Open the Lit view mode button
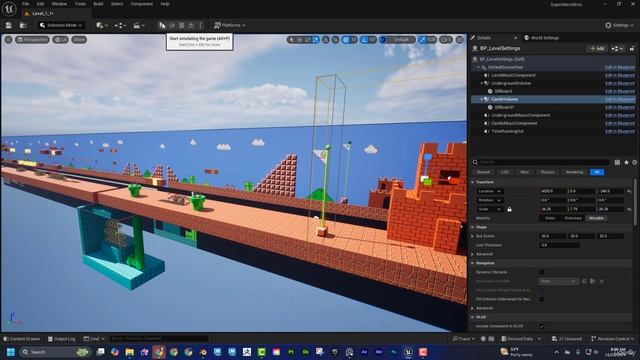Image resolution: width=640 pixels, height=360 pixels. (x=60, y=40)
